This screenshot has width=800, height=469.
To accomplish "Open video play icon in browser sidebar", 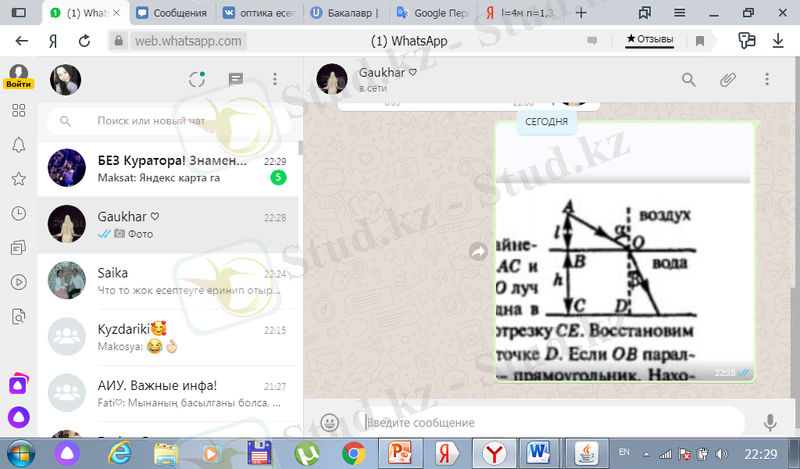I will click(x=18, y=282).
